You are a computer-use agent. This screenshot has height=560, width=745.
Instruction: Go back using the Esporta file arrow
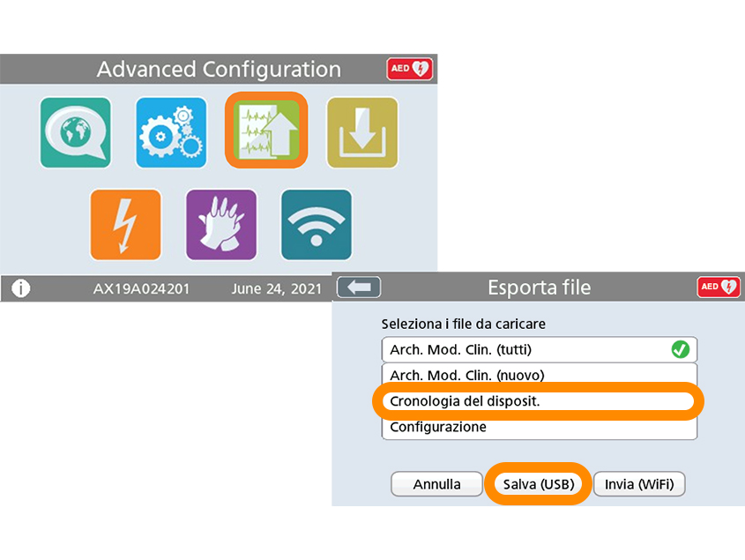click(x=358, y=287)
